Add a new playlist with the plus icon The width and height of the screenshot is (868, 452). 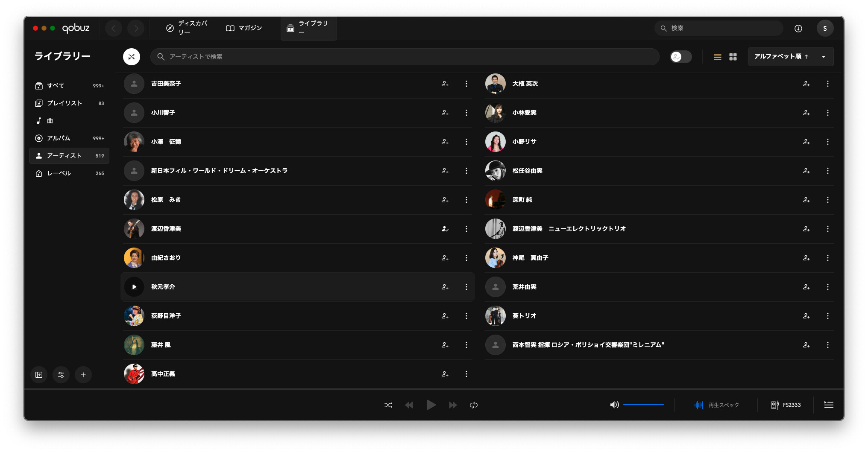[83, 375]
